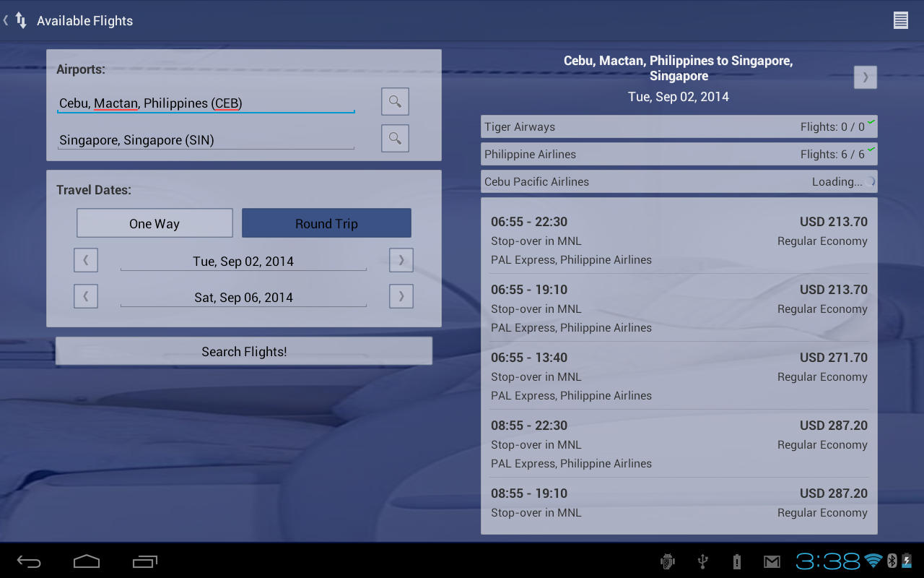Open the overflow menu icon at top right
This screenshot has width=924, height=578.
[900, 20]
